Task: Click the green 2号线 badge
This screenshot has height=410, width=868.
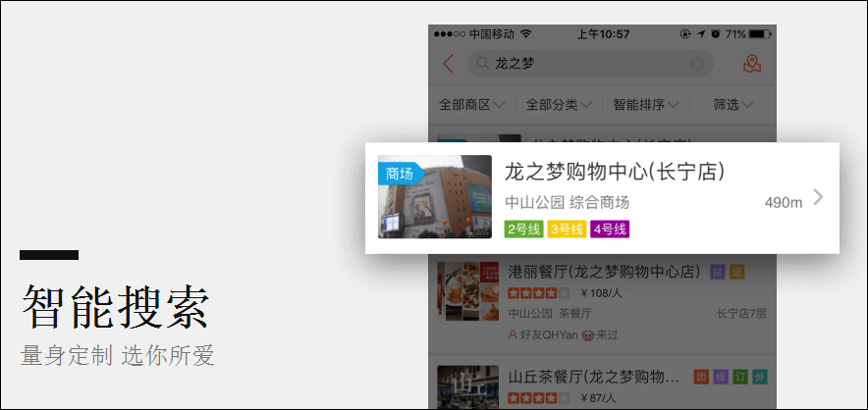Action: [524, 230]
